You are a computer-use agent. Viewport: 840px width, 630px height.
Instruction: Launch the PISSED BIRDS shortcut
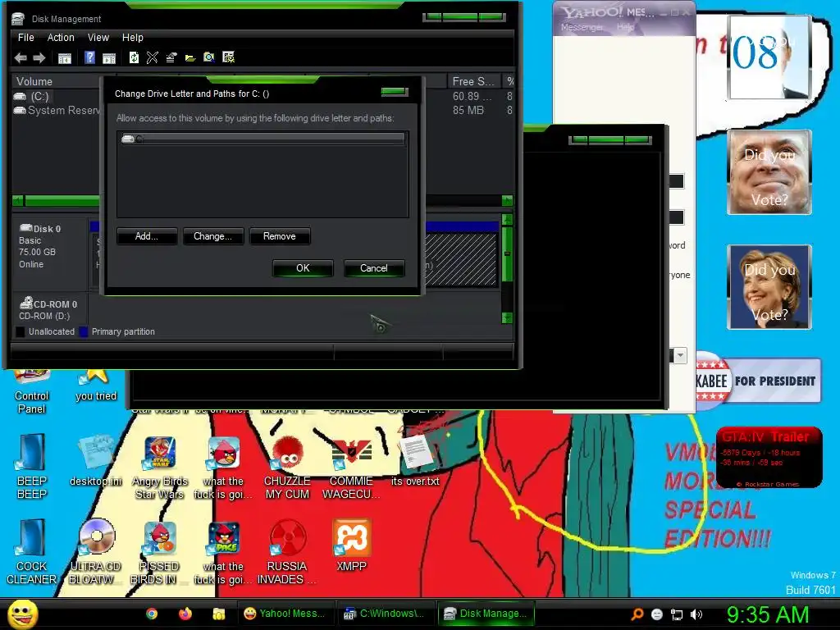click(x=160, y=552)
